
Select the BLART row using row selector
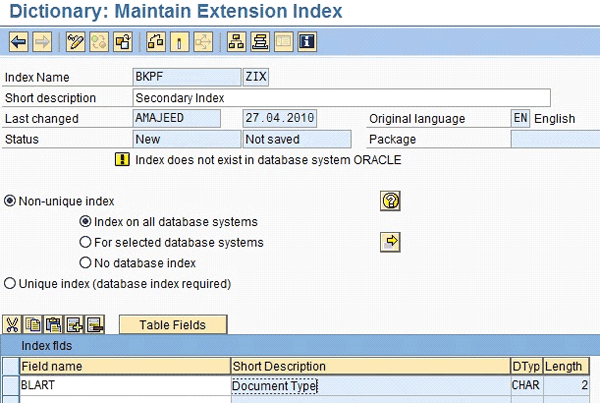point(9,385)
